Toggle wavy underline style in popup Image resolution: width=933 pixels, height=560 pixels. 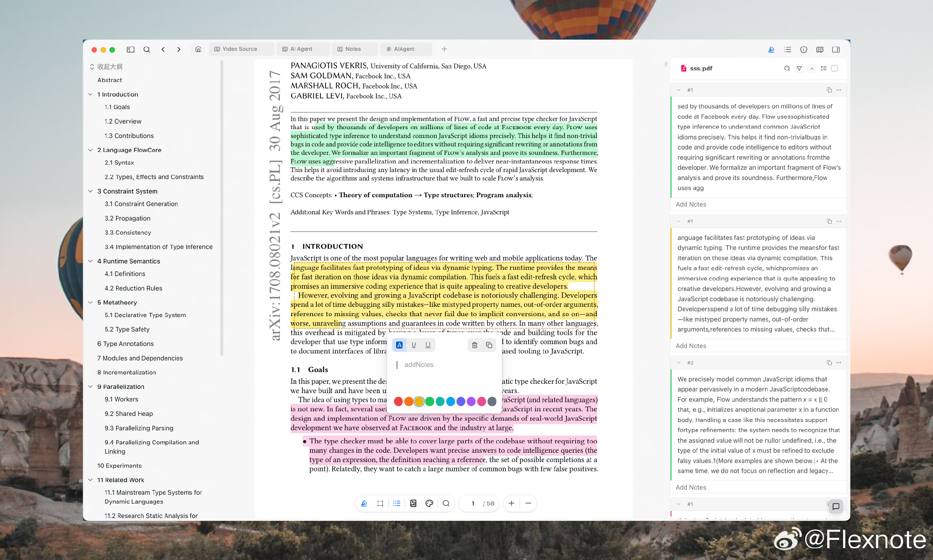click(x=428, y=345)
